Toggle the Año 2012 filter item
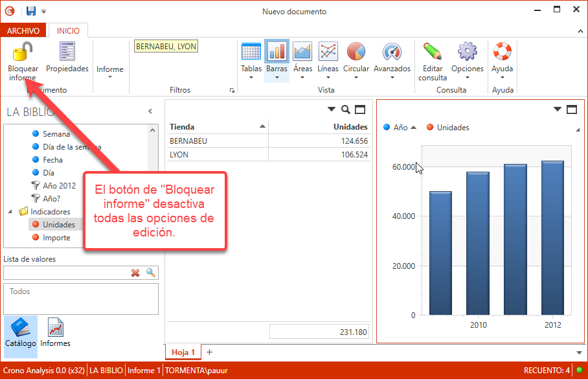 tap(59, 186)
